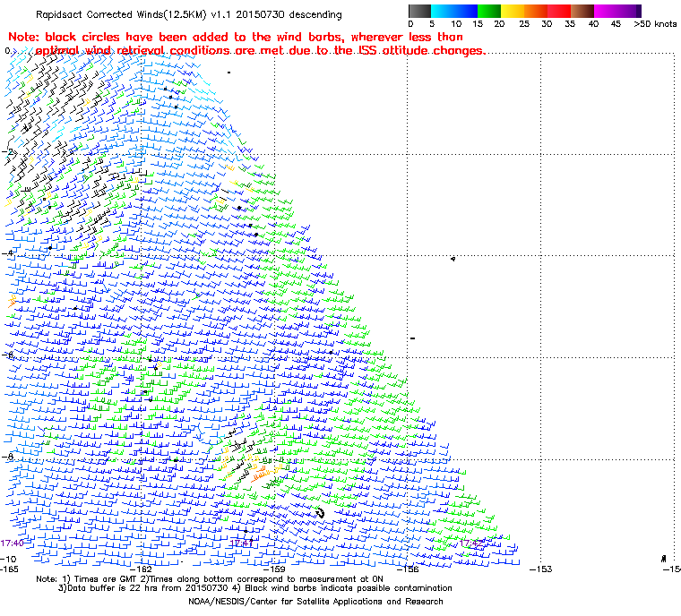Image resolution: width=681 pixels, height=616 pixels.
Task: Click the -8 latitude axis label
Action: (x=8, y=458)
